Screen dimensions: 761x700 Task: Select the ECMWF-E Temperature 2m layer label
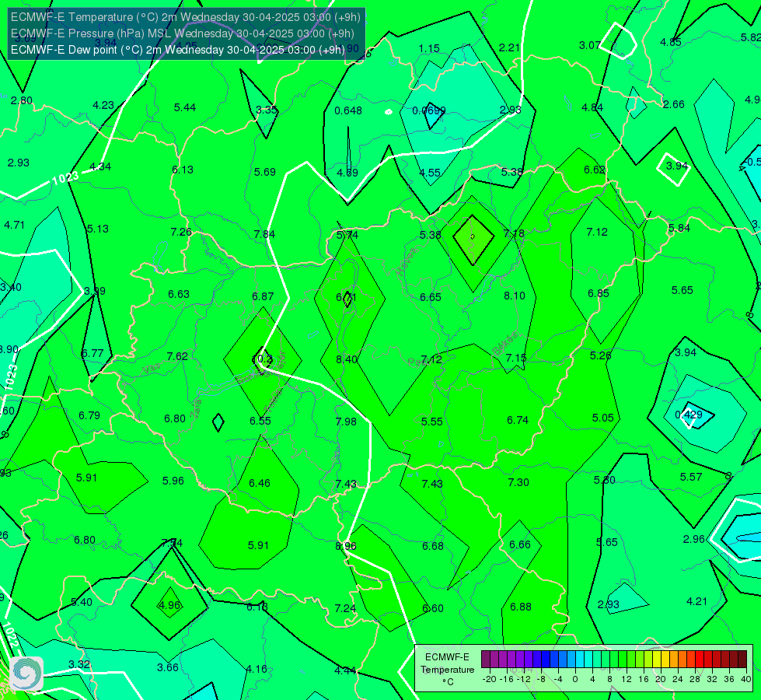[x=186, y=17]
